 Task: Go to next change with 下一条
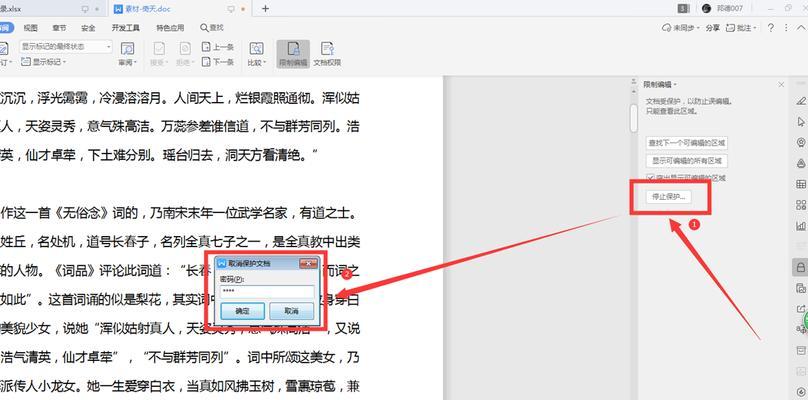(217, 62)
